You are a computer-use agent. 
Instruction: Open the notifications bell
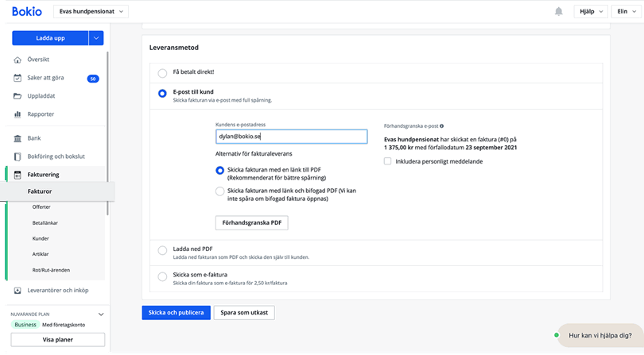click(x=559, y=11)
